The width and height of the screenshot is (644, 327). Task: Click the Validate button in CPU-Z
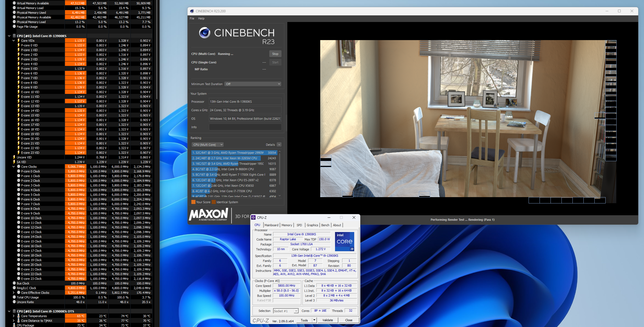328,320
